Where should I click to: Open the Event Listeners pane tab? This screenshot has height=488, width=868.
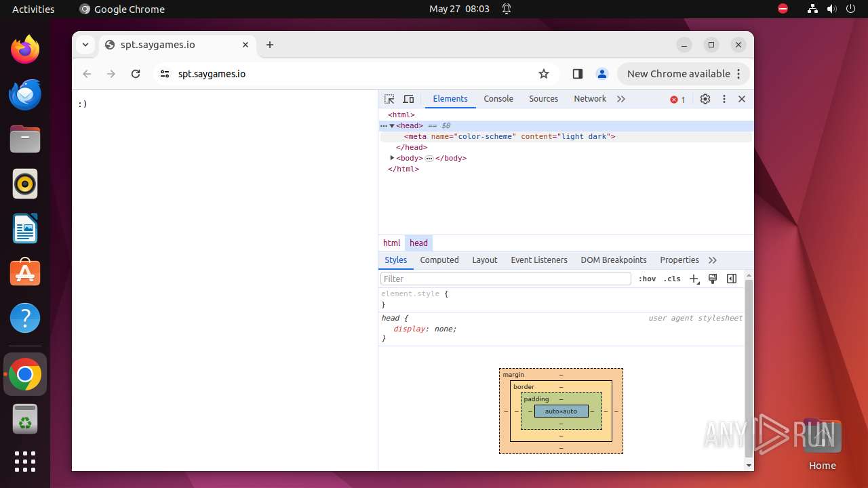(539, 260)
